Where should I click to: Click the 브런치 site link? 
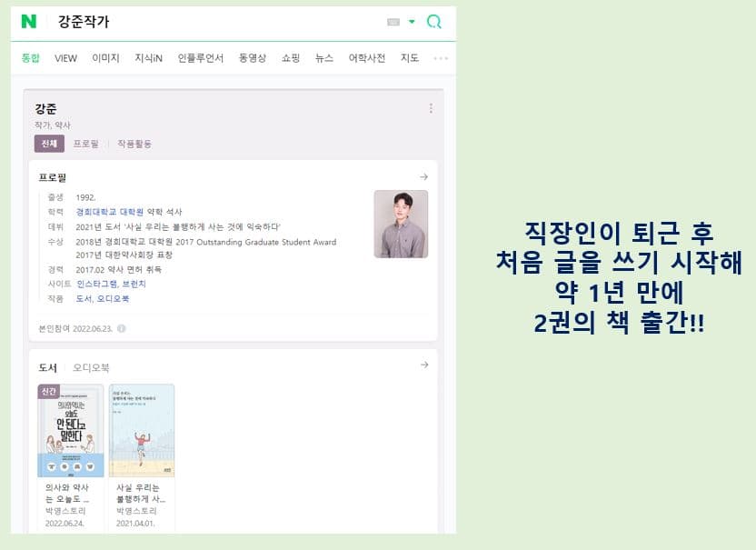tap(134, 284)
